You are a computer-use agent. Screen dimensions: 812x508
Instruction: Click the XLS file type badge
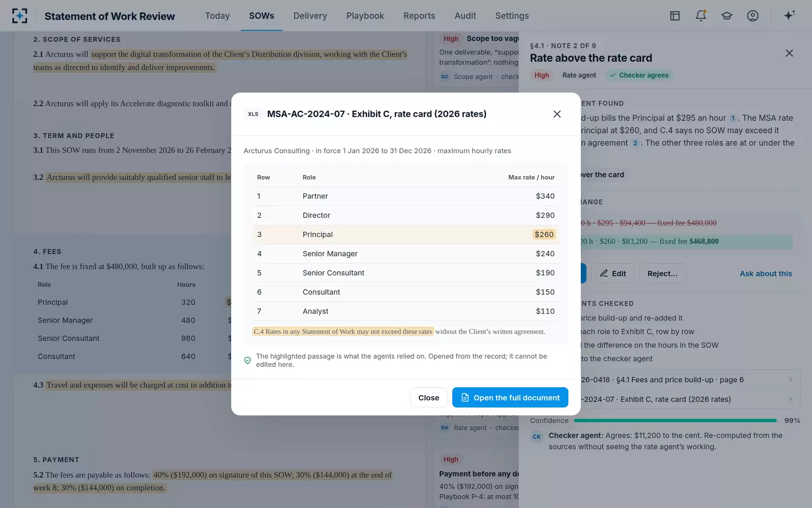click(x=253, y=114)
